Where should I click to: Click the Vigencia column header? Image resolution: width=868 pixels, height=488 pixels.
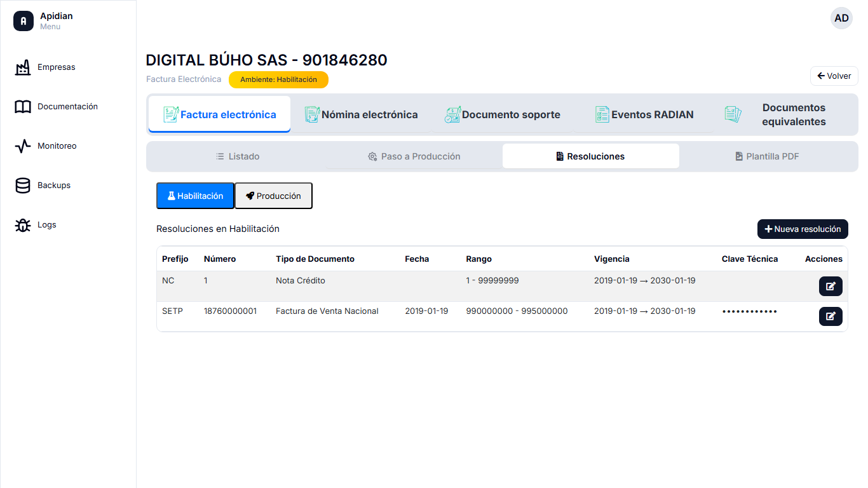click(612, 259)
